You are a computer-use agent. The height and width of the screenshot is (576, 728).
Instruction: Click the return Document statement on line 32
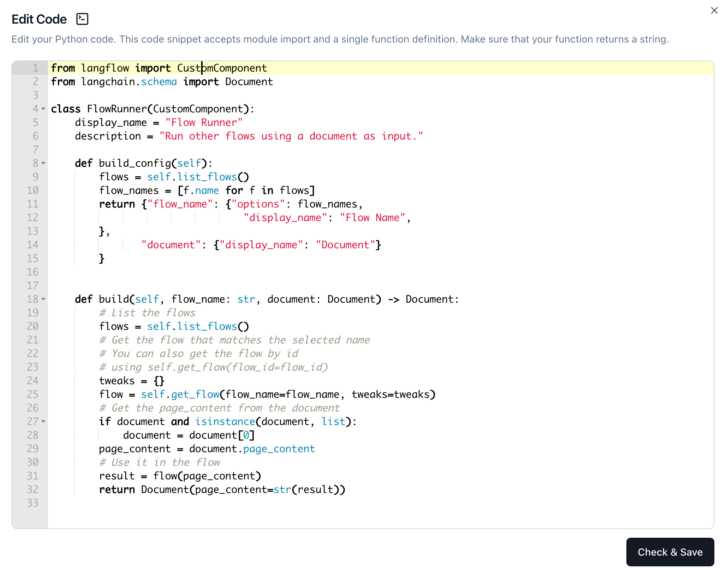(222, 489)
